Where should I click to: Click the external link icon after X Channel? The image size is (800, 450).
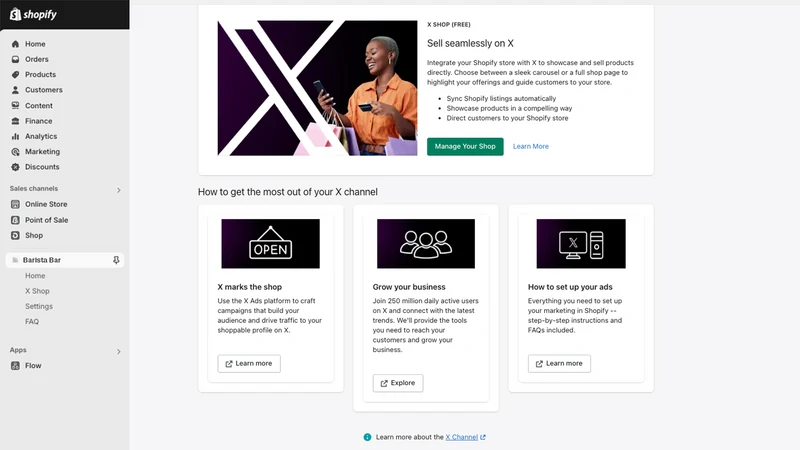(x=483, y=437)
